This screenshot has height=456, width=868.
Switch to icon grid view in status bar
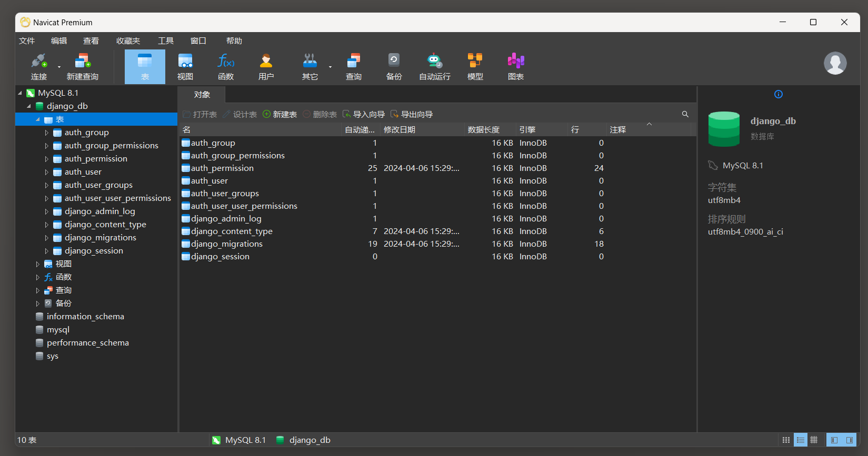click(x=786, y=440)
